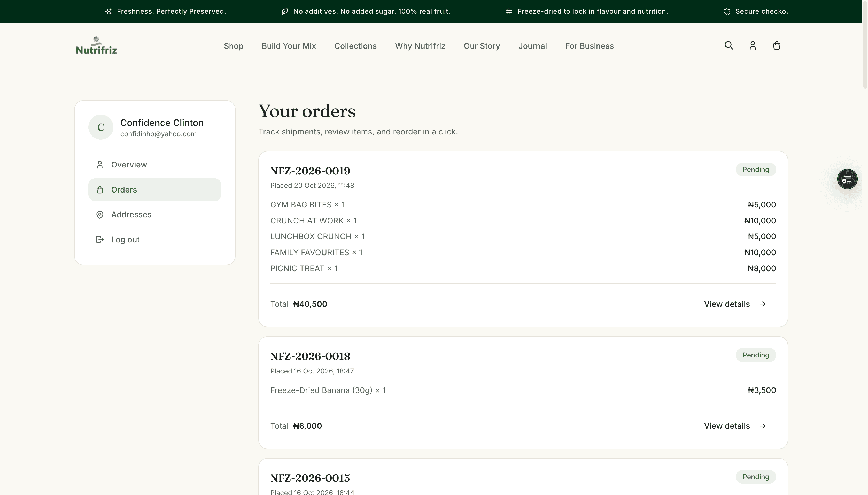Click the GYM BAG BITES × 1 line

tap(523, 205)
